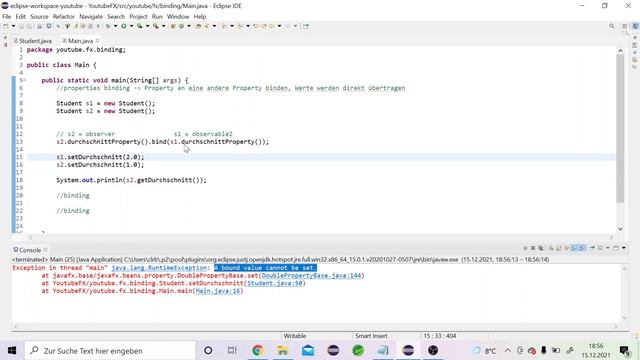This screenshot has height=360, width=640.
Task: Open File Explorer from the taskbar
Action: 282,351
